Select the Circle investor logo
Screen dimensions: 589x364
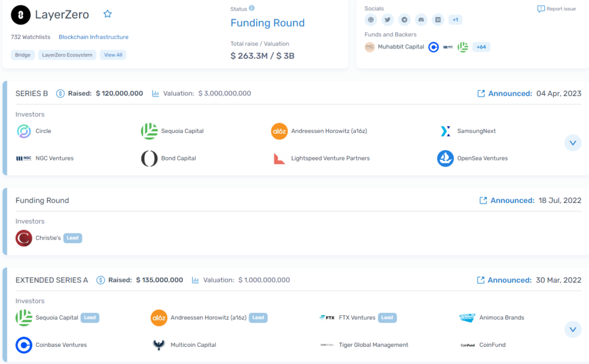tap(22, 131)
